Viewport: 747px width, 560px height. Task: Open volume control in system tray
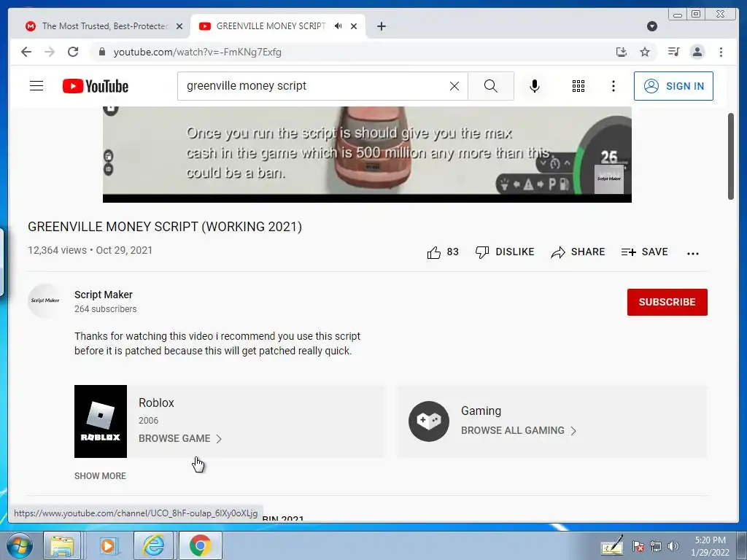[673, 546]
